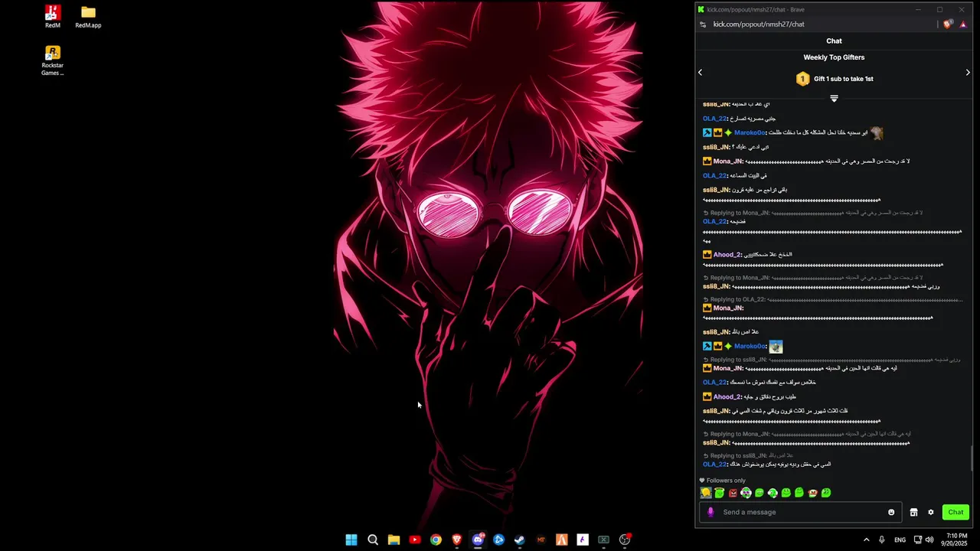
Task: Focus the Send a message field
Action: tap(799, 512)
